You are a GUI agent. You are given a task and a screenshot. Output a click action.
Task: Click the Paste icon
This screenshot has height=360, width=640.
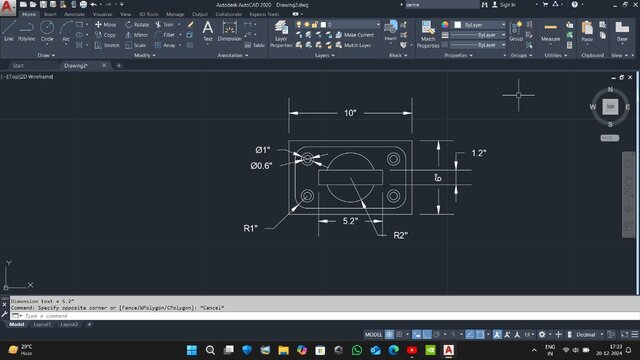tap(587, 31)
